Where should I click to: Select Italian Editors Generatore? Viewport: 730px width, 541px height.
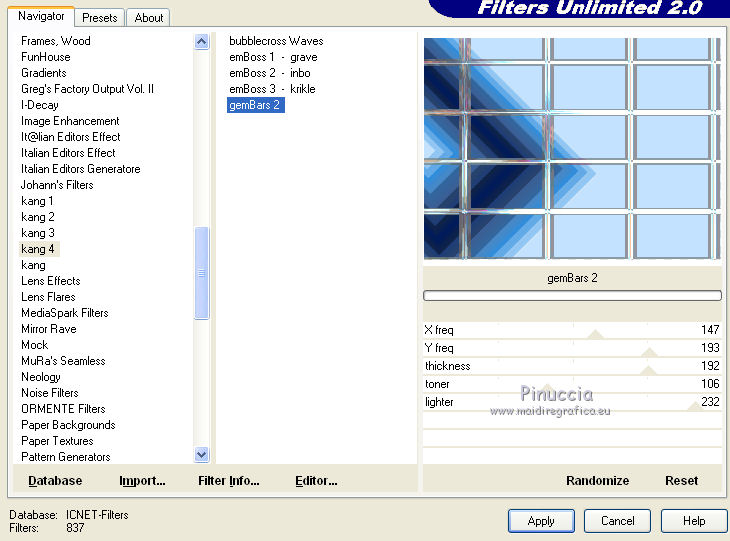(81, 169)
